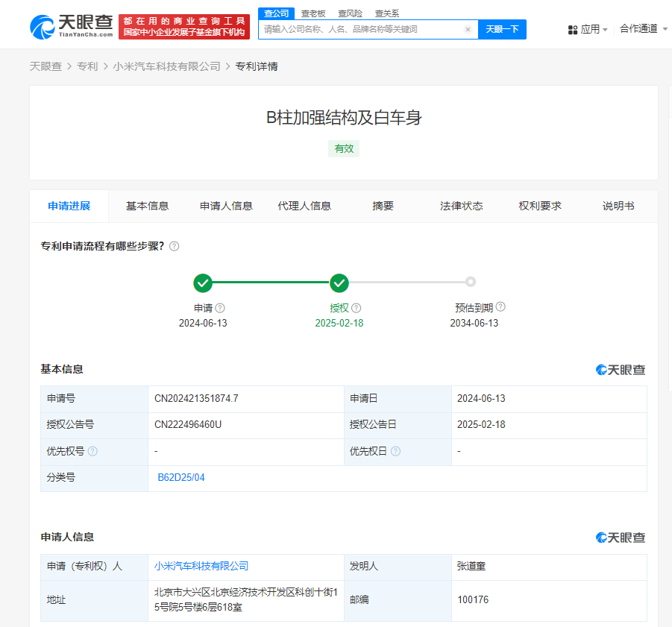
Task: Click the 有效 status badge
Action: click(x=344, y=148)
